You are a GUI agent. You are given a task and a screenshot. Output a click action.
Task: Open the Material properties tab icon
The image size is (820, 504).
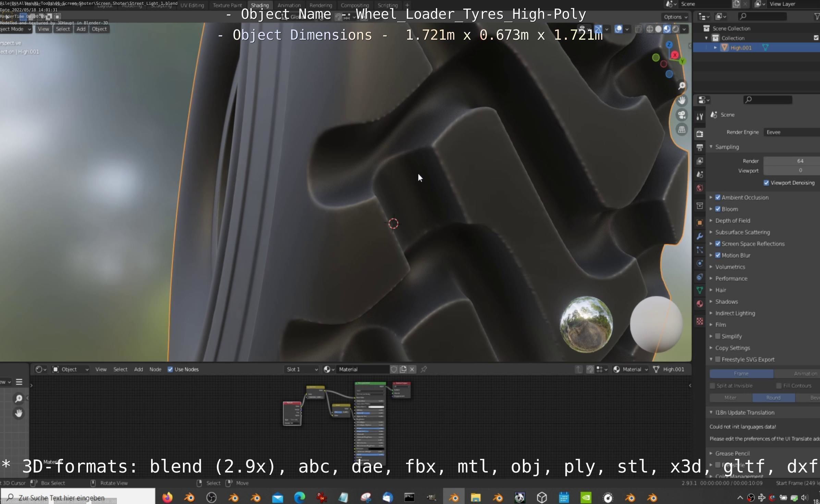point(700,304)
